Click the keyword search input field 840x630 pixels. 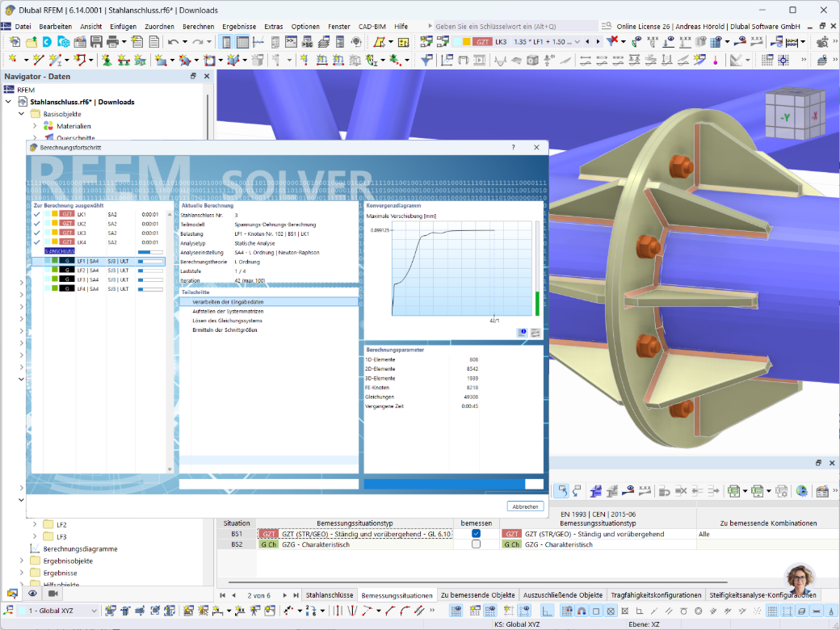[516, 26]
